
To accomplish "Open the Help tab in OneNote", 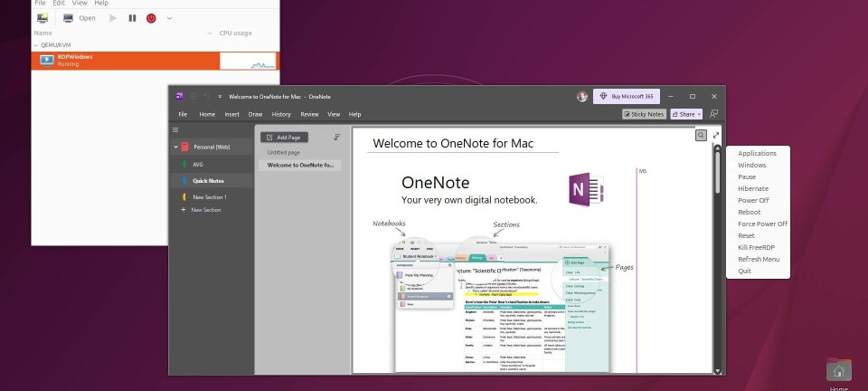I will (x=354, y=115).
